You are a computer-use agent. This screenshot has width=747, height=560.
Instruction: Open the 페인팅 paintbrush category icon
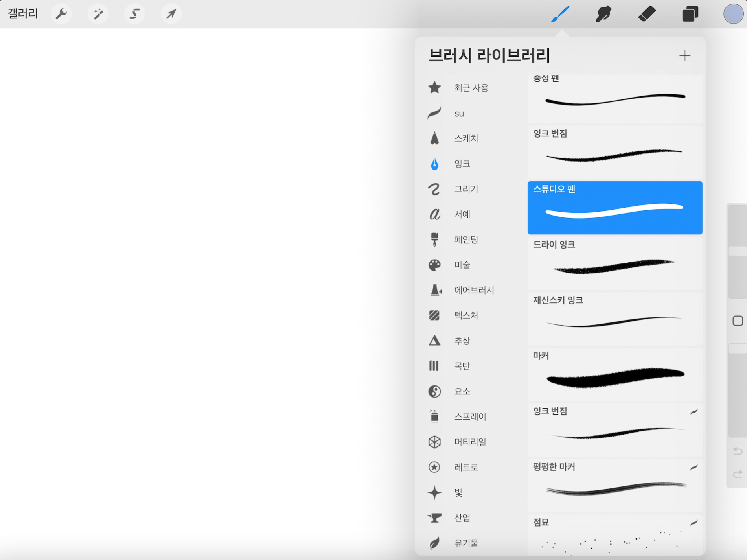point(434,239)
